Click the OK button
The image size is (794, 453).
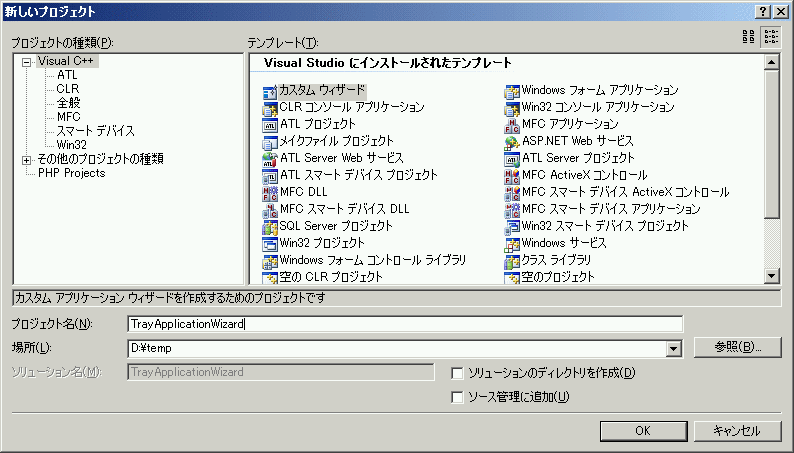tap(643, 431)
